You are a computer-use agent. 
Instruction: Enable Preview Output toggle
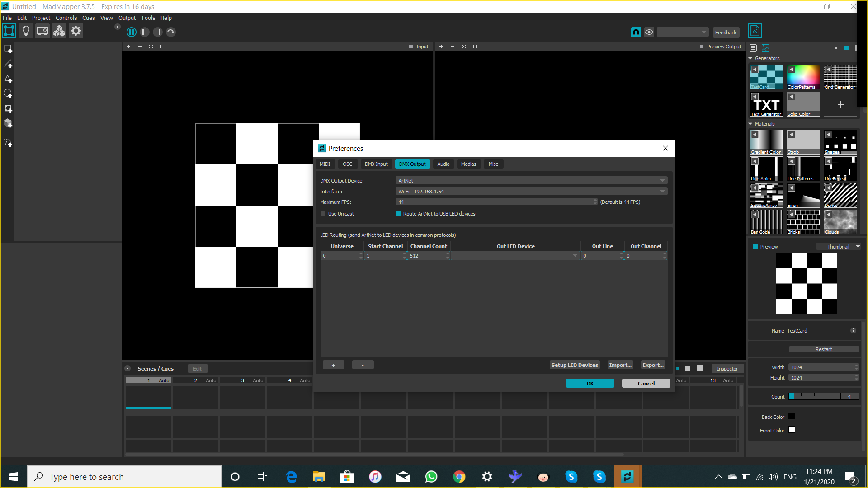pos(702,47)
